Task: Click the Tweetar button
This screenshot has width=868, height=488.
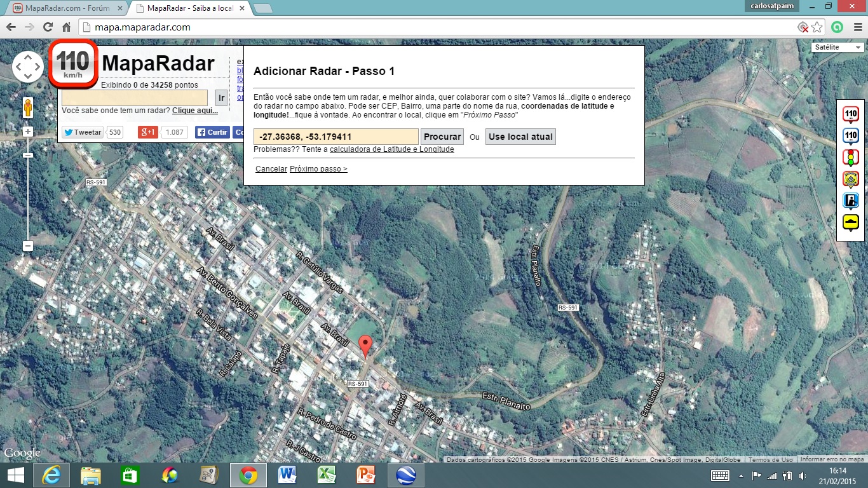Action: click(83, 132)
